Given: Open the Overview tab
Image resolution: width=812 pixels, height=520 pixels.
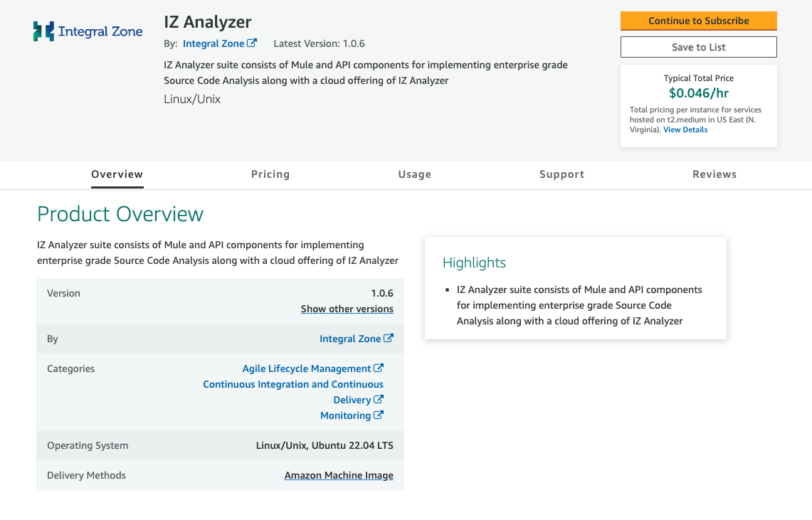Looking at the screenshot, I should 117,174.
